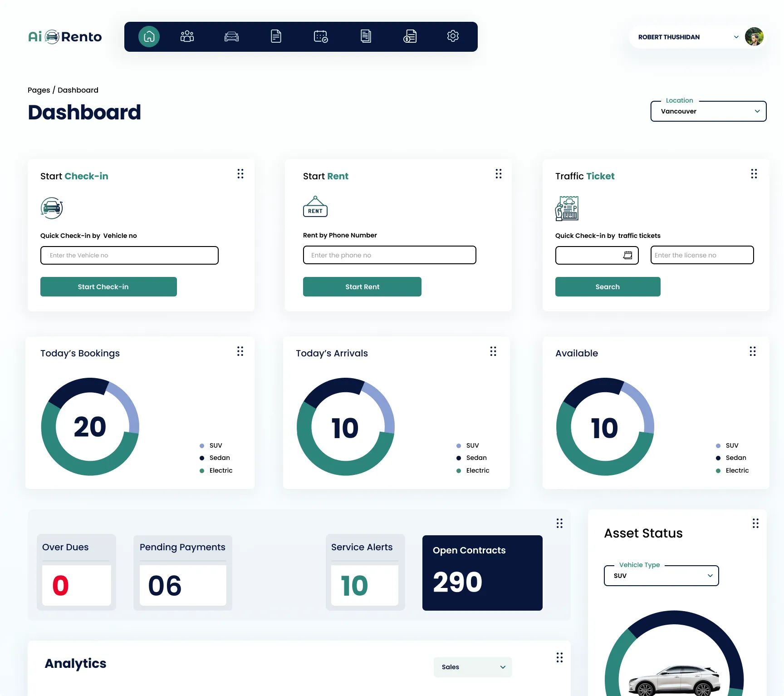This screenshot has width=784, height=696.
Task: Click Sedan legend in Available card
Action: [x=731, y=458]
